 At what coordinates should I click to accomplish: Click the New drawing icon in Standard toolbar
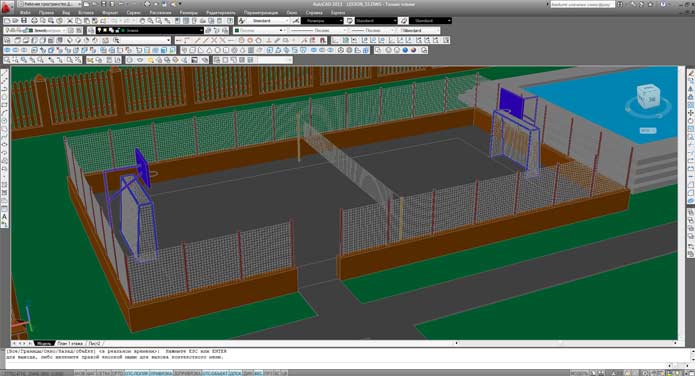pos(8,21)
